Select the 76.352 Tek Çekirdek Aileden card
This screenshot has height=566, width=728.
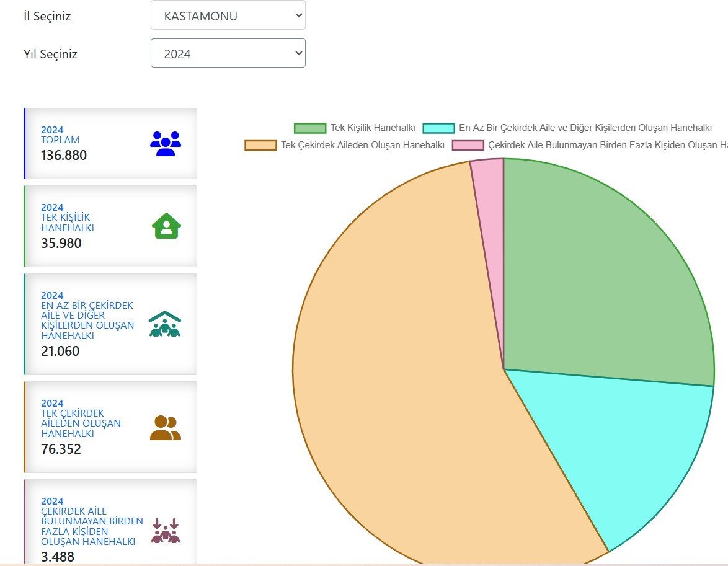point(110,427)
